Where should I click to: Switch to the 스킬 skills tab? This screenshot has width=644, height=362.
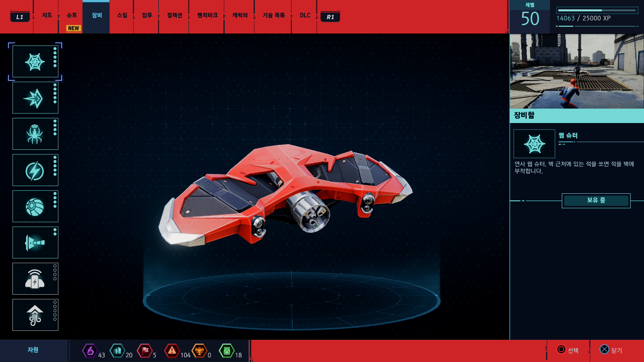122,15
